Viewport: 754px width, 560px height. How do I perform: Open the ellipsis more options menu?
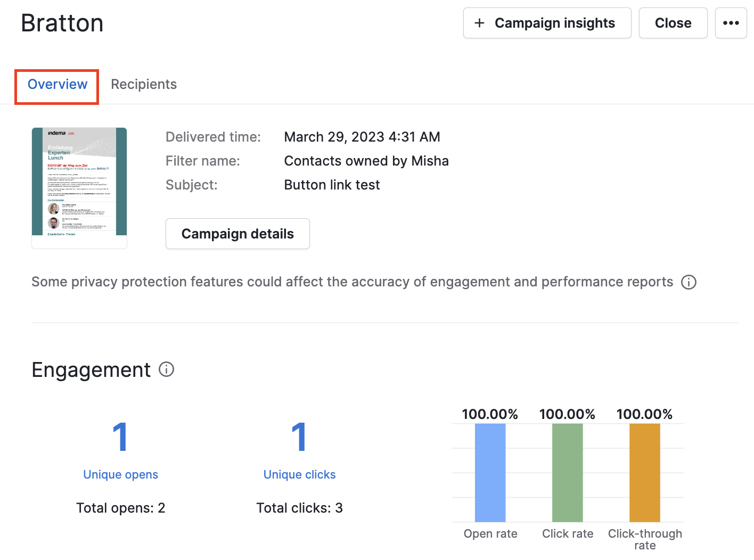(731, 23)
